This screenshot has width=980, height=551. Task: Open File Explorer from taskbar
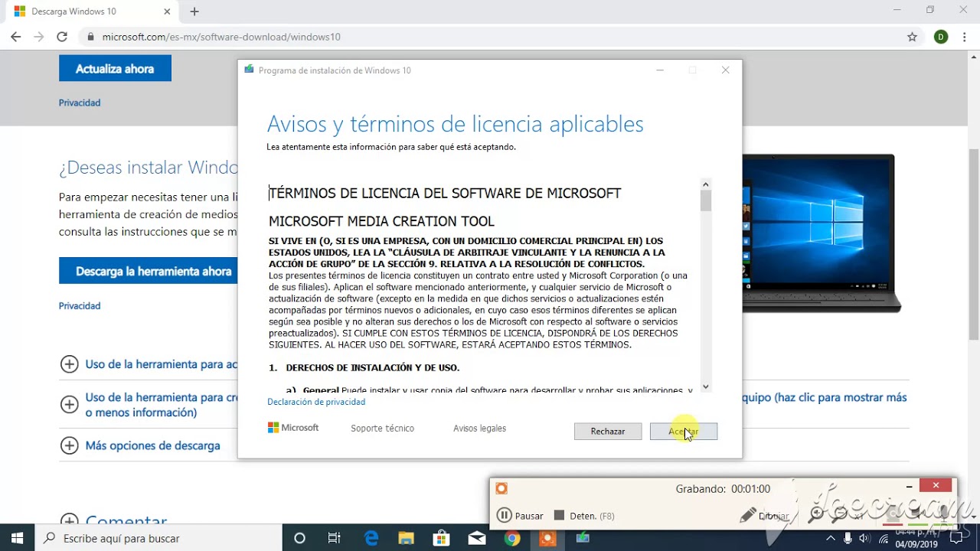(407, 538)
